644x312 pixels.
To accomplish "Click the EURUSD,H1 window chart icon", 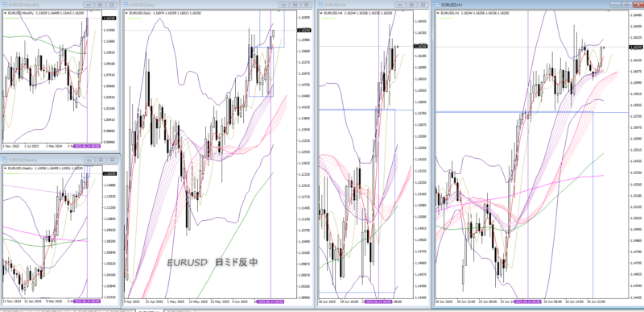I will coord(438,5).
